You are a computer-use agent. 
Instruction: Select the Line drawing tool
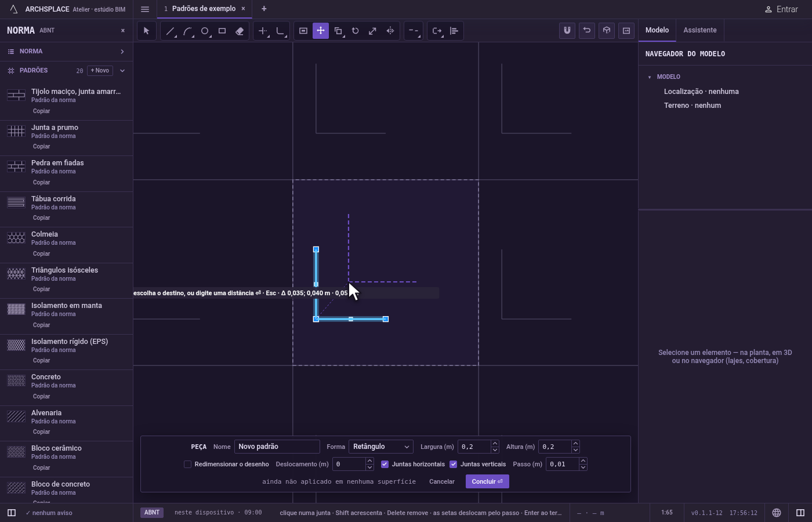170,31
